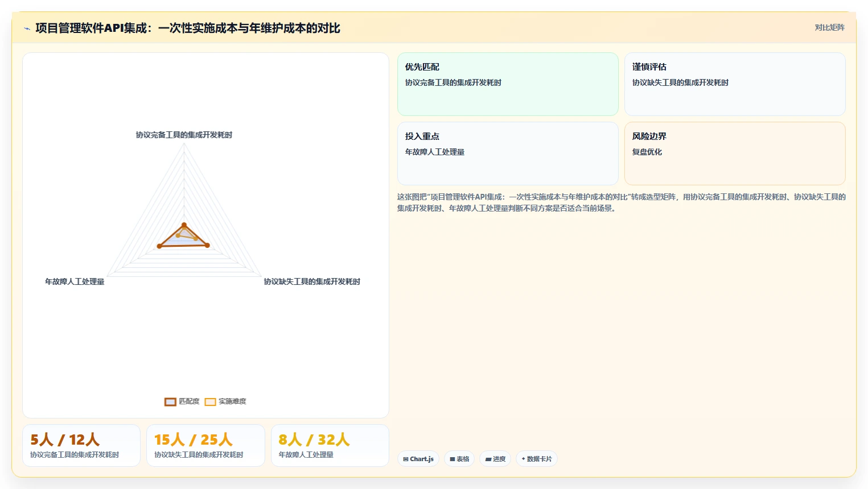Toggle the 实施难度 legend swatch
The image size is (868, 489).
210,401
